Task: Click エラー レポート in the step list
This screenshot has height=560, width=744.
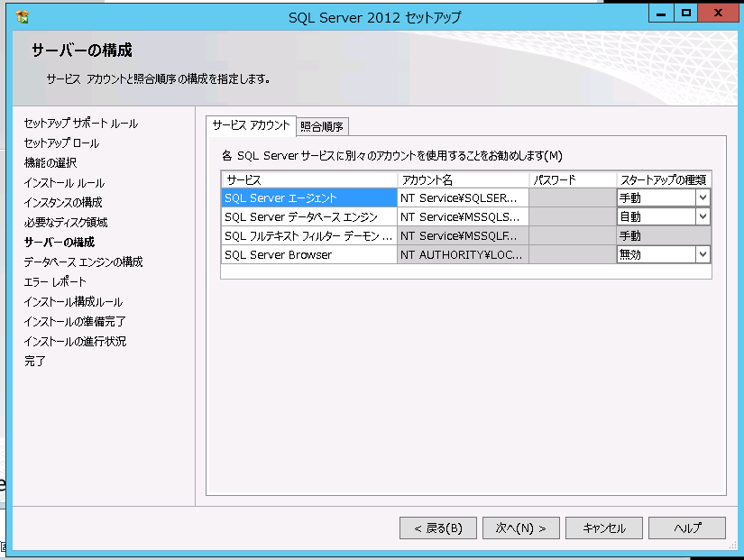Action: [55, 282]
